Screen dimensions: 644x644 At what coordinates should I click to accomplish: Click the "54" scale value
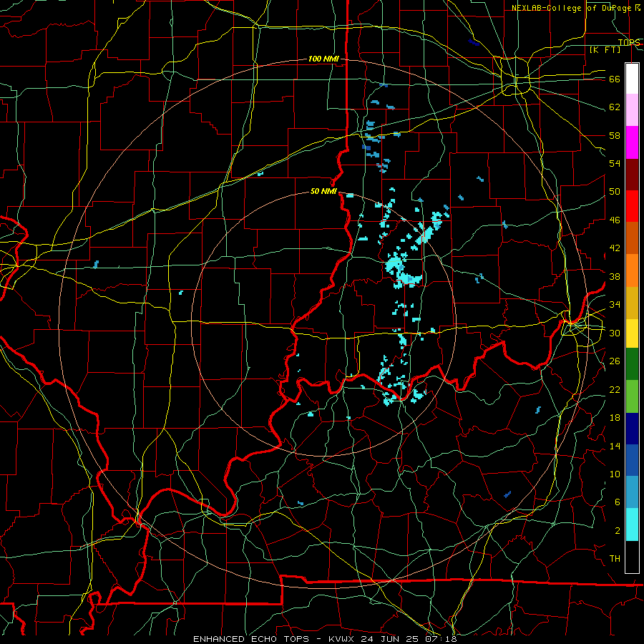615,163
